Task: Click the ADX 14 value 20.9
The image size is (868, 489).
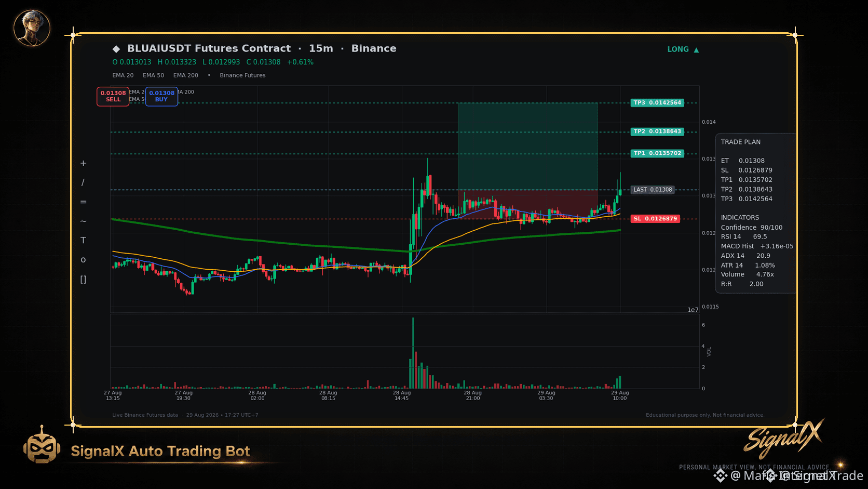Action: (763, 256)
